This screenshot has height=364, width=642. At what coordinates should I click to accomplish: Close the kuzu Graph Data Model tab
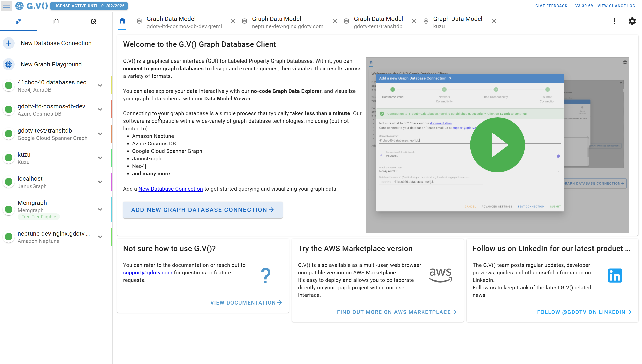point(494,21)
